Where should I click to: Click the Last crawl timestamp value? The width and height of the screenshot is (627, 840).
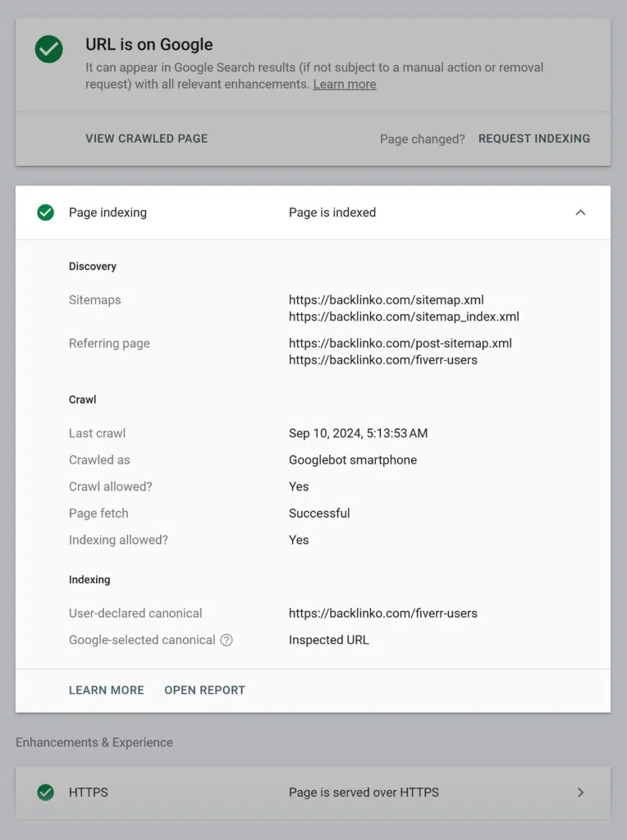coord(358,433)
